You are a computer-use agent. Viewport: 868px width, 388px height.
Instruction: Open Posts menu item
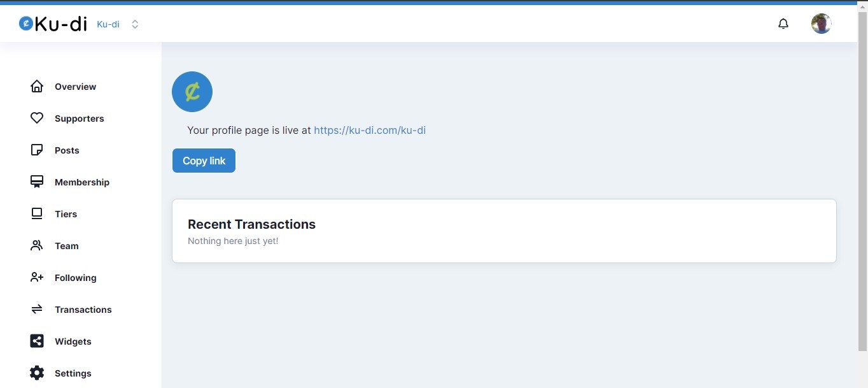67,150
